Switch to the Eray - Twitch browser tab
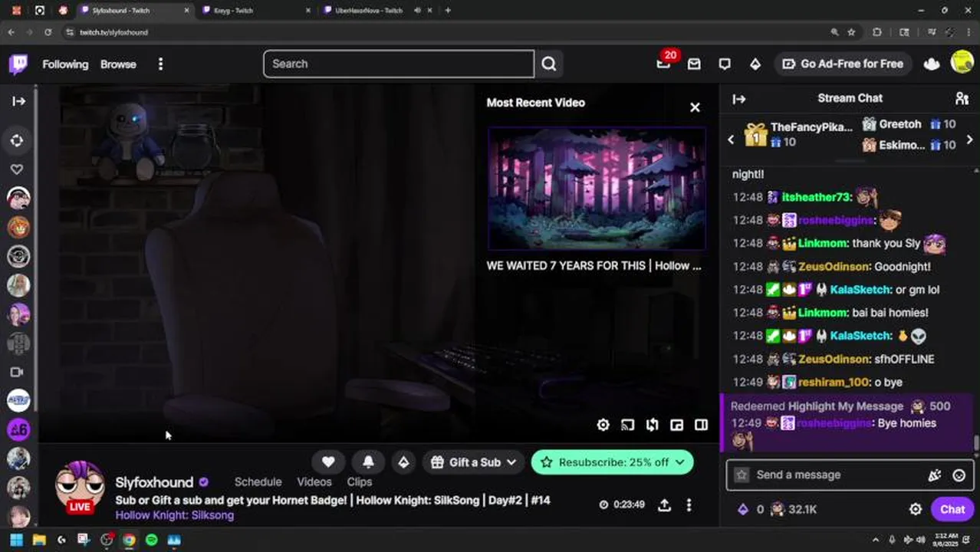 (x=256, y=11)
